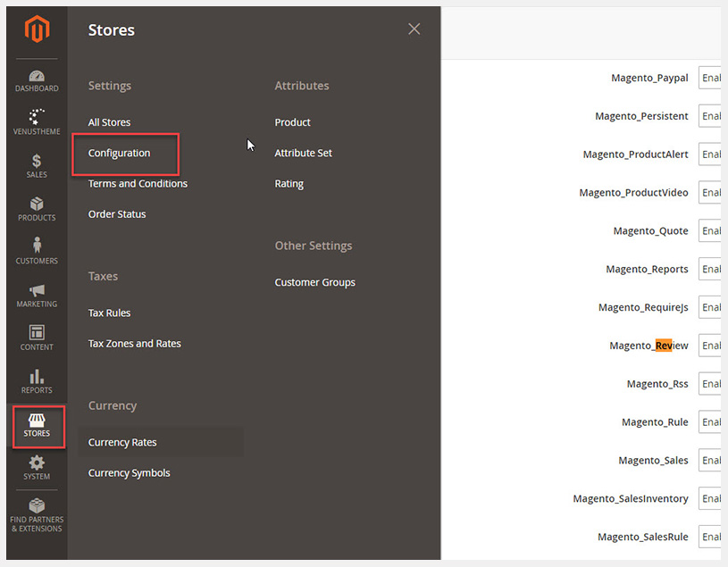Open the Magento_Rule enable dropdown

pos(710,422)
